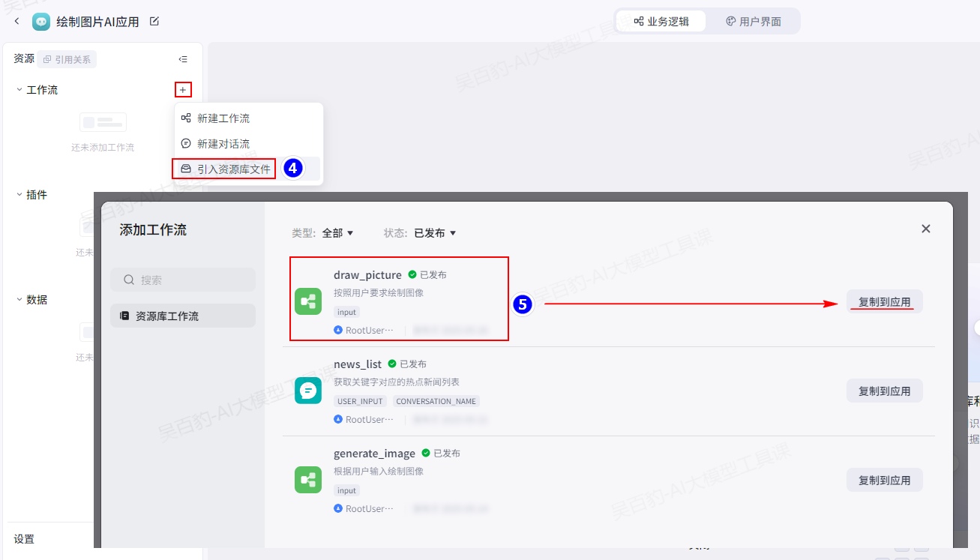Close the 添加工作流 dialog

point(925,229)
